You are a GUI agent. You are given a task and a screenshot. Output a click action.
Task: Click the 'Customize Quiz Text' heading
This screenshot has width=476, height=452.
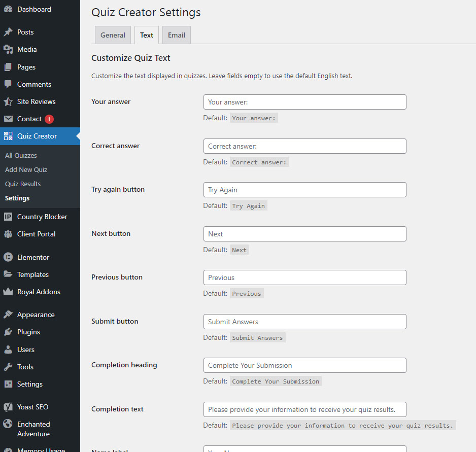pos(131,58)
